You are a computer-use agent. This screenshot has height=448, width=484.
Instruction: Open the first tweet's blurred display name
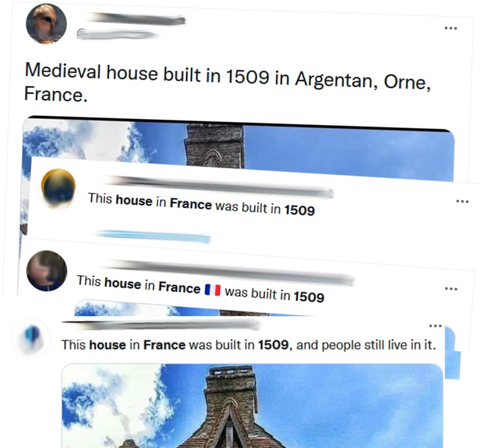pos(136,18)
